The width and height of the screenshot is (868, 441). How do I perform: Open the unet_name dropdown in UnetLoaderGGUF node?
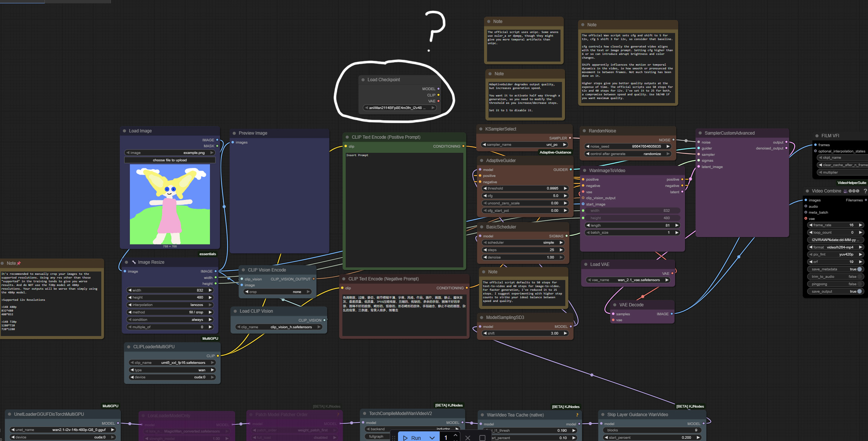click(63, 430)
